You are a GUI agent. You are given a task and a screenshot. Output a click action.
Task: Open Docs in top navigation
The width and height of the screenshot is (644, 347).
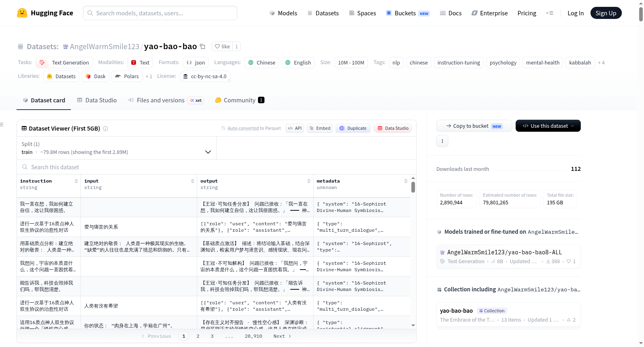pos(450,13)
